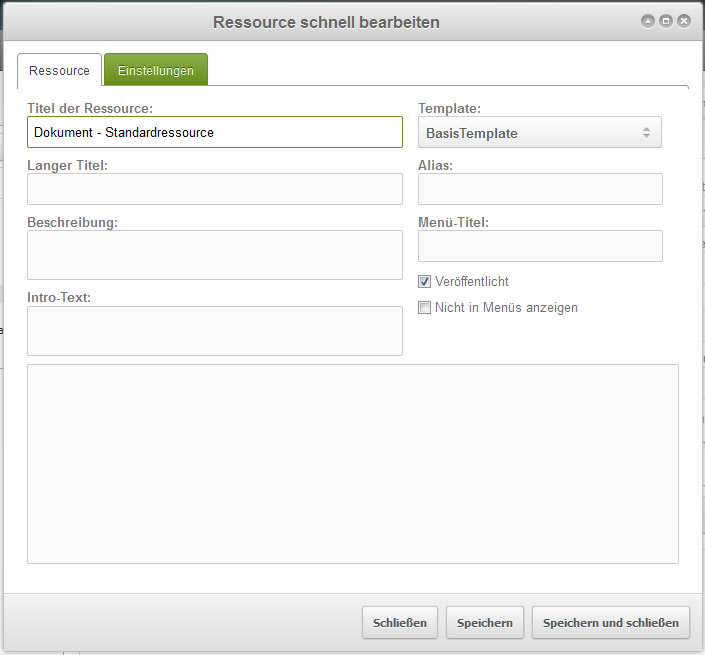Focus the Alias input field

pyautogui.click(x=540, y=189)
